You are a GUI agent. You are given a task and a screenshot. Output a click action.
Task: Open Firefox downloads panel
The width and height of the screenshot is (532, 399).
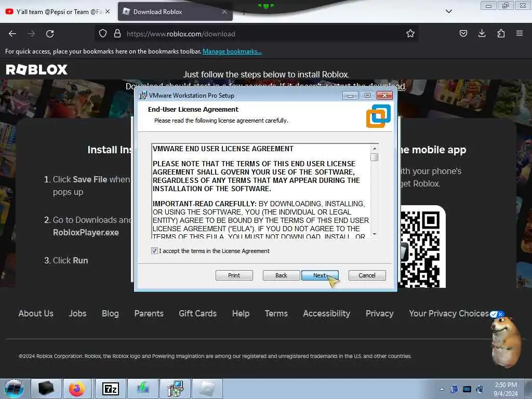(482, 33)
